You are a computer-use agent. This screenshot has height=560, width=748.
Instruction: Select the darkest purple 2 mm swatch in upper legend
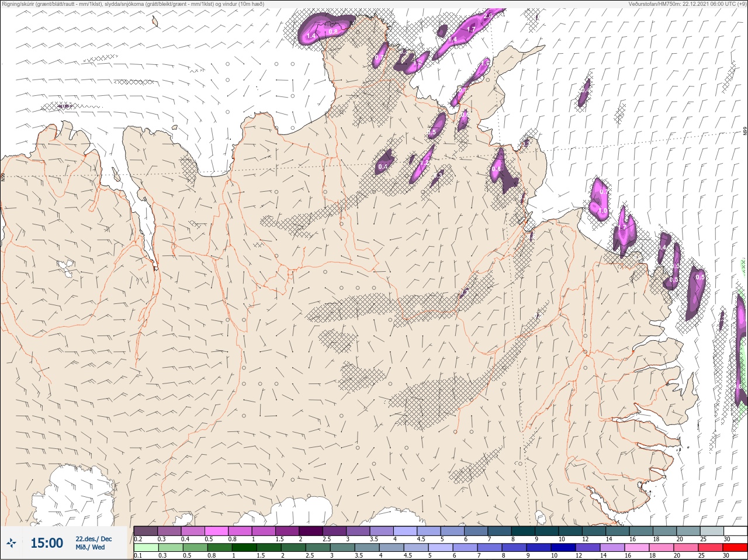click(x=311, y=531)
